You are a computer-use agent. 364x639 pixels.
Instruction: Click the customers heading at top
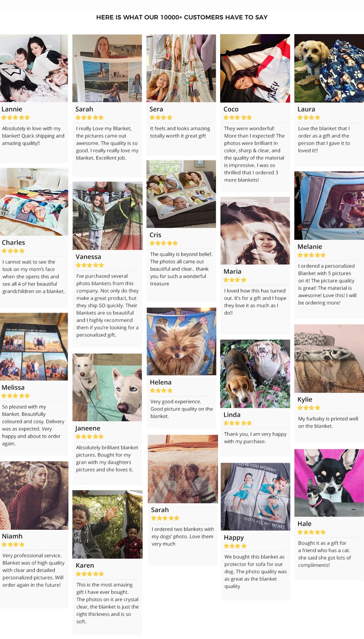point(182,17)
